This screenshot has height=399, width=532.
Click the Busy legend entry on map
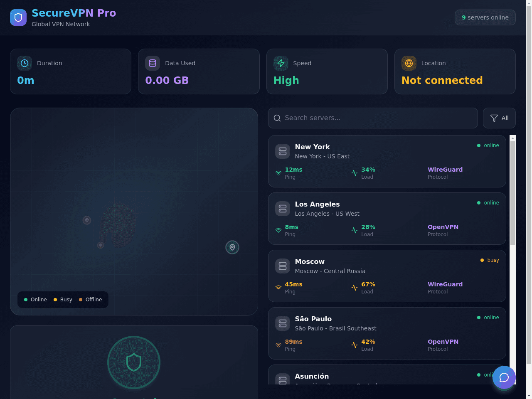(63, 300)
